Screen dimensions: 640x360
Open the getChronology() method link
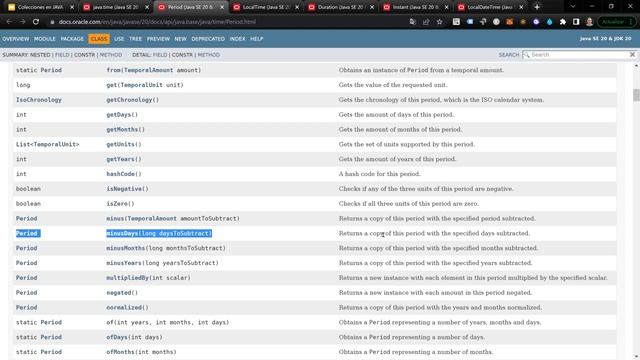(x=132, y=100)
